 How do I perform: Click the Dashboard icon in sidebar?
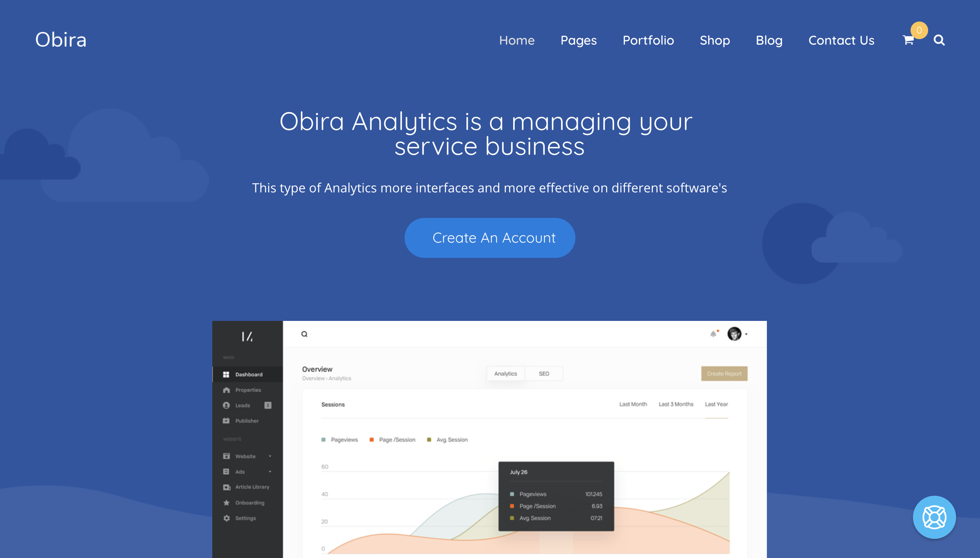pos(226,374)
